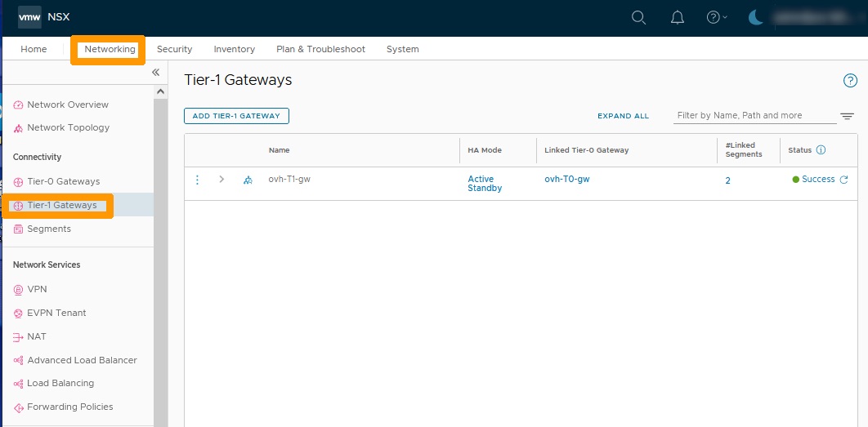Image resolution: width=868 pixels, height=427 pixels.
Task: Toggle dark mode moon icon
Action: tap(755, 18)
